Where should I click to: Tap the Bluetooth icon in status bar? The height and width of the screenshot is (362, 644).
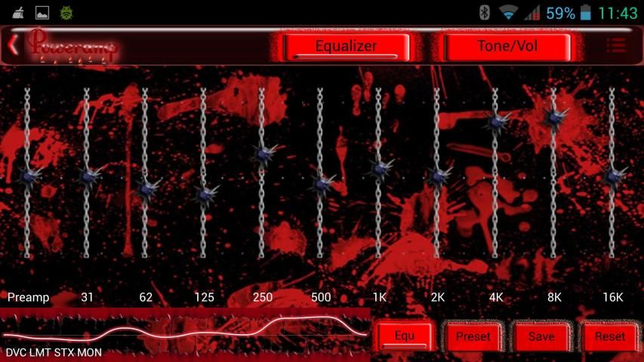click(x=484, y=13)
